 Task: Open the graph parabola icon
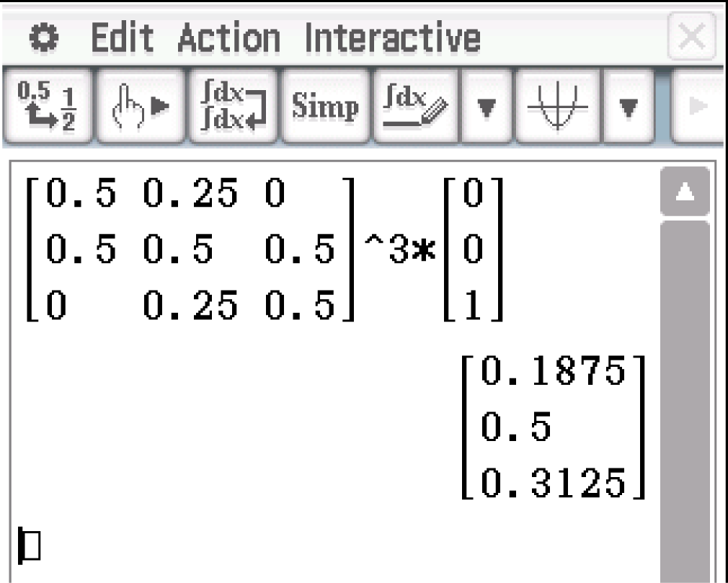(x=557, y=107)
